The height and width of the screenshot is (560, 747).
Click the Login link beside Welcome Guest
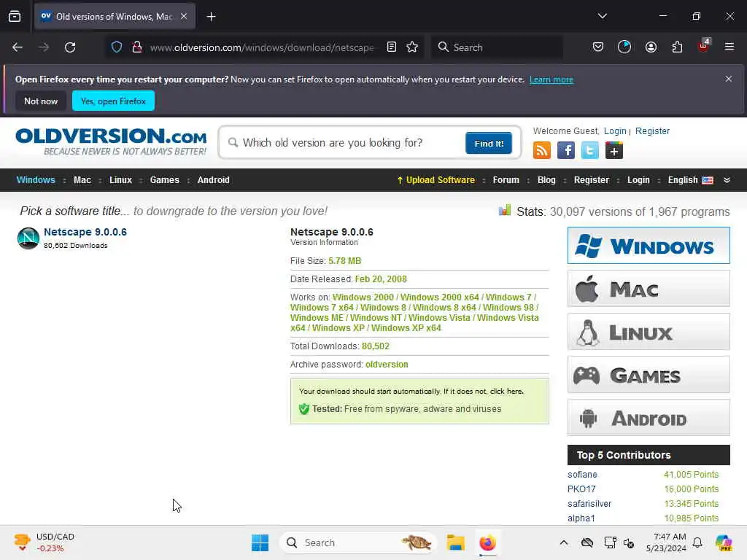coord(615,131)
